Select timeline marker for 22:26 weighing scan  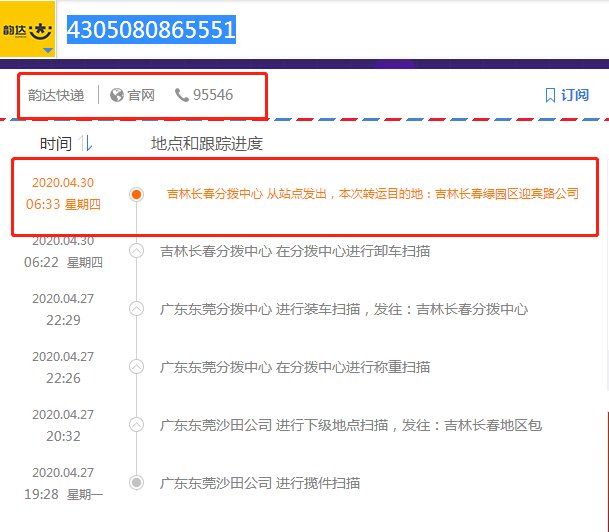(136, 367)
